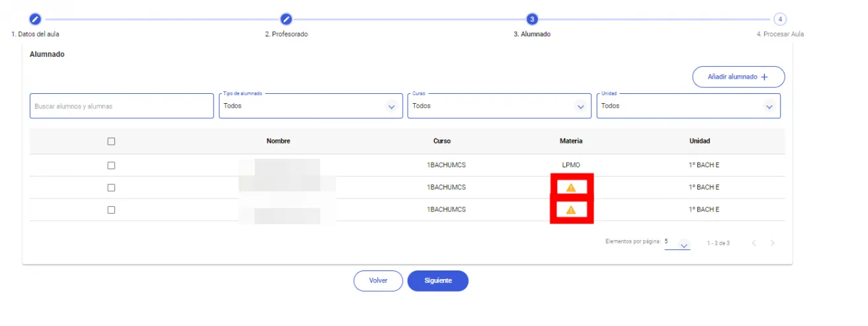Open the Tipo de alumnado dropdown

pyautogui.click(x=310, y=106)
